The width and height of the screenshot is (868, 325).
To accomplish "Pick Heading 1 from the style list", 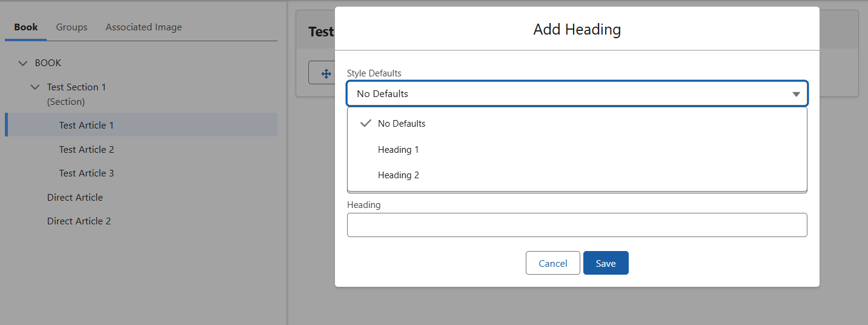I will 399,150.
